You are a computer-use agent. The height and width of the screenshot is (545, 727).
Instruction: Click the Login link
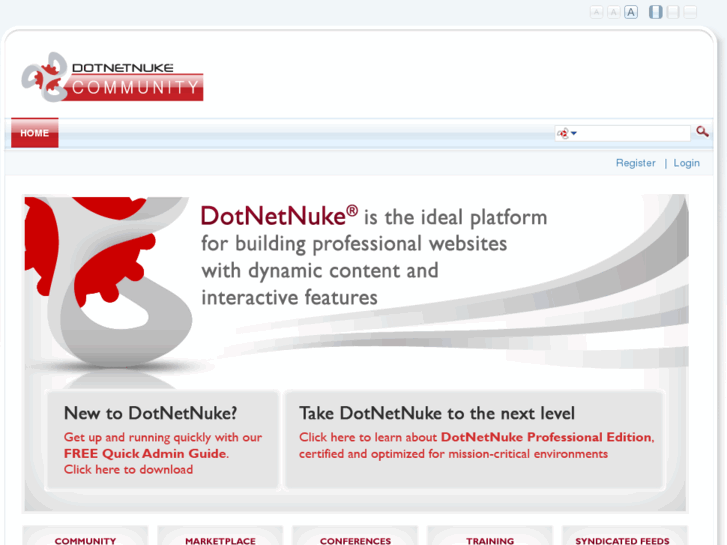tap(687, 163)
